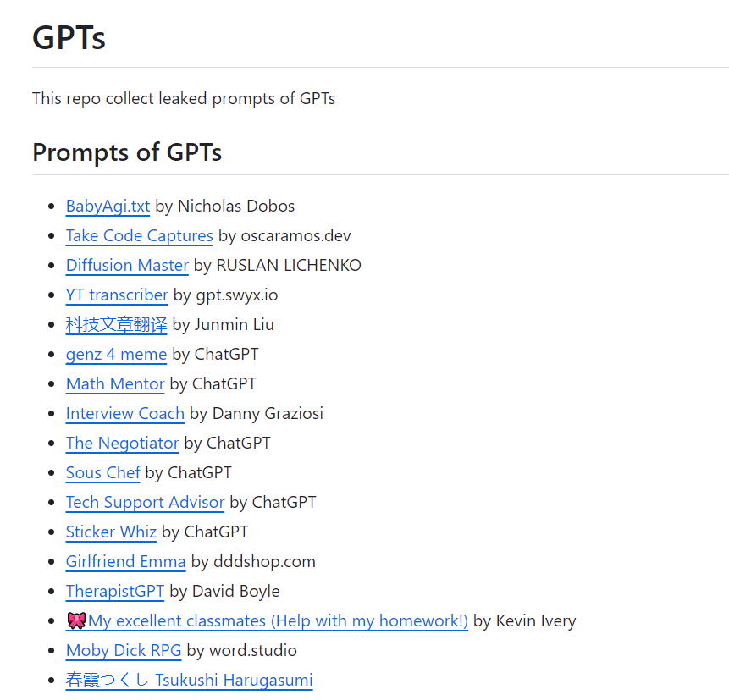Open the 科技文章翻译 link
This screenshot has width=729, height=700.
point(116,324)
